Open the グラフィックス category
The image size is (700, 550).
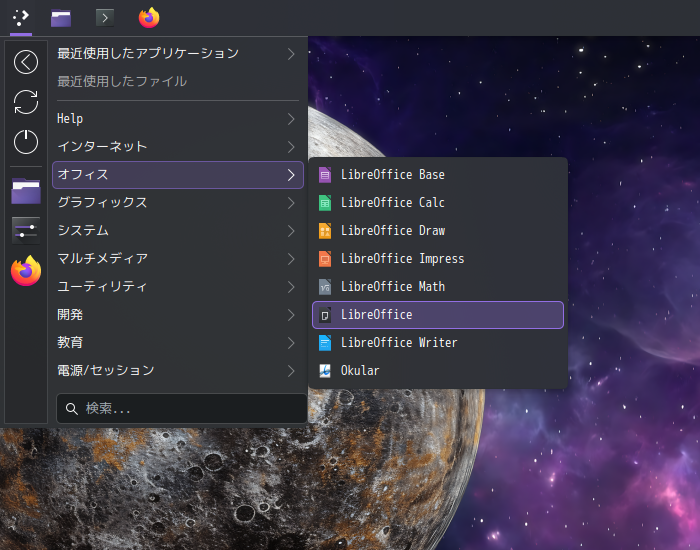click(178, 203)
